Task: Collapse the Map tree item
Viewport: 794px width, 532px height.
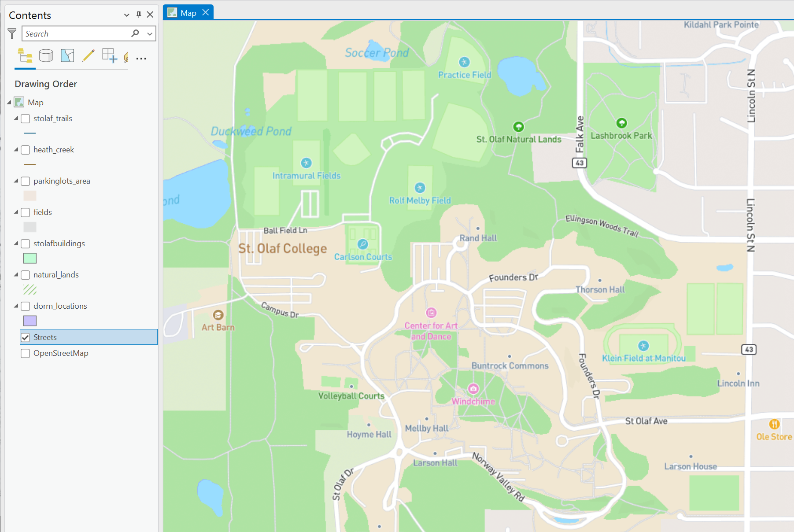Action: (9, 102)
